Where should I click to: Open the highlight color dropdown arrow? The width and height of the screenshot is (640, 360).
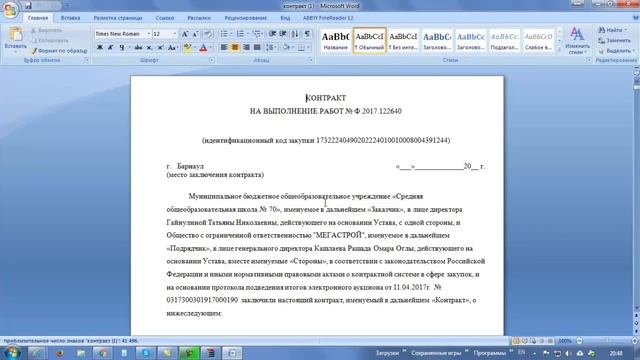194,48
